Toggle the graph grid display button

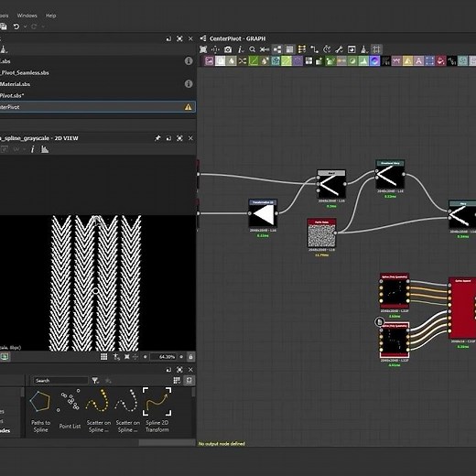tap(376, 49)
